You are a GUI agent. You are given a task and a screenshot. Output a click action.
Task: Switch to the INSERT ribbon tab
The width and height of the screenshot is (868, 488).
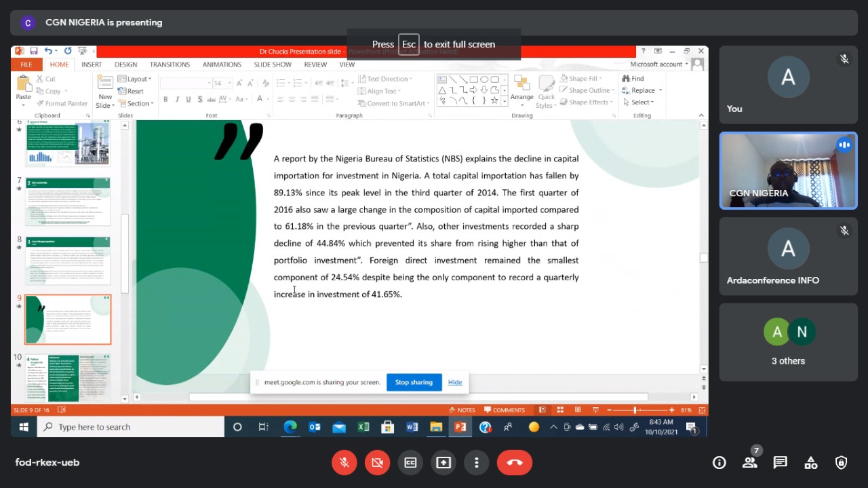tap(92, 64)
